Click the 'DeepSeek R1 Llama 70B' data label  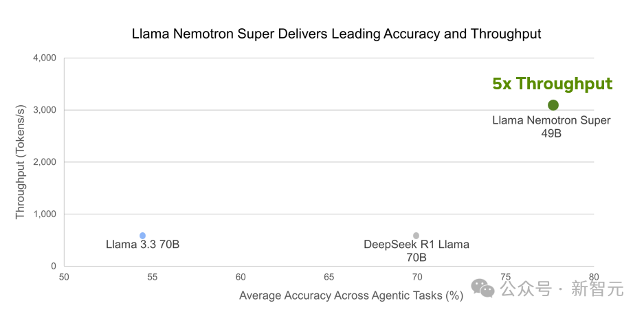[x=417, y=251]
